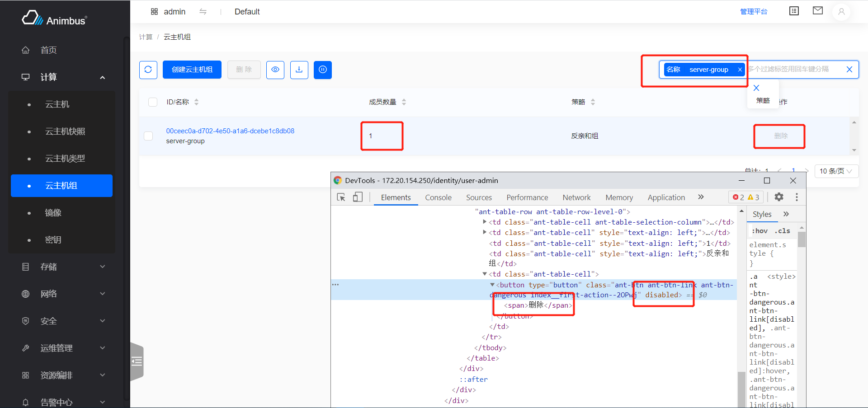Toggle the select-all rows checkbox
This screenshot has height=408, width=868.
click(x=153, y=102)
